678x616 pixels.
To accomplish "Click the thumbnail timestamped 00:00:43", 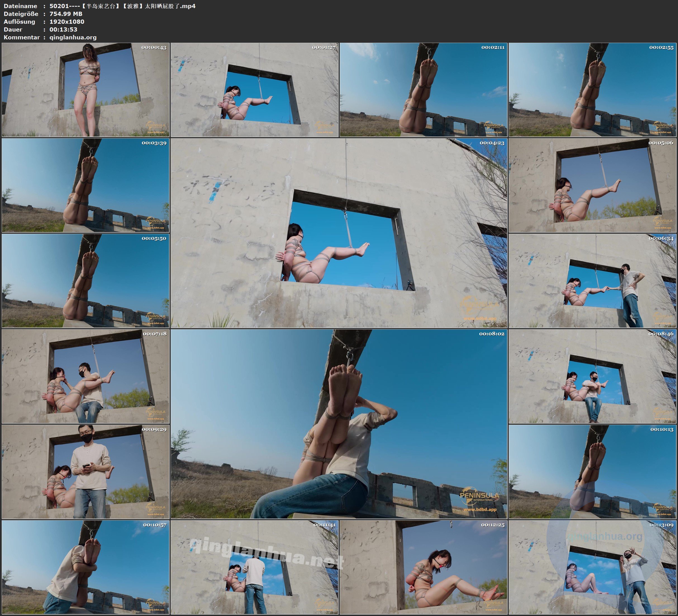I will point(85,89).
